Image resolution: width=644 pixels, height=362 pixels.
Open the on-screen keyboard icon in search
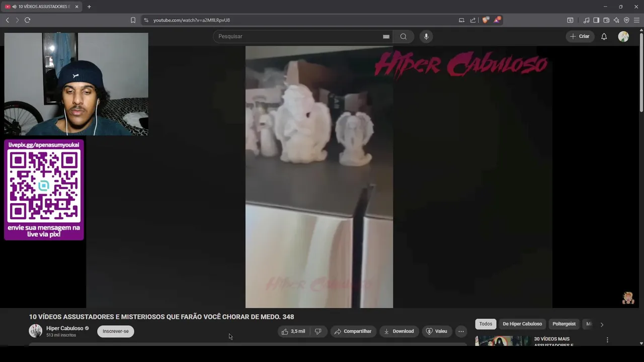[x=386, y=36]
